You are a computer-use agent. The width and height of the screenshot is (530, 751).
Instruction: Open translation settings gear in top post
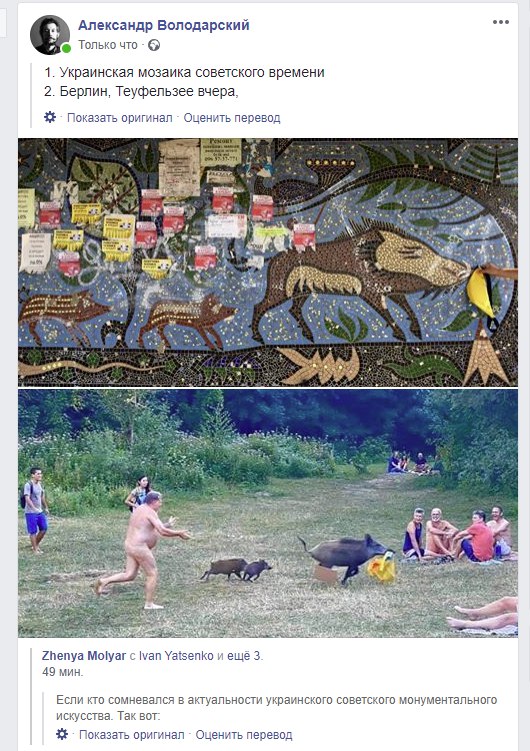coord(50,117)
